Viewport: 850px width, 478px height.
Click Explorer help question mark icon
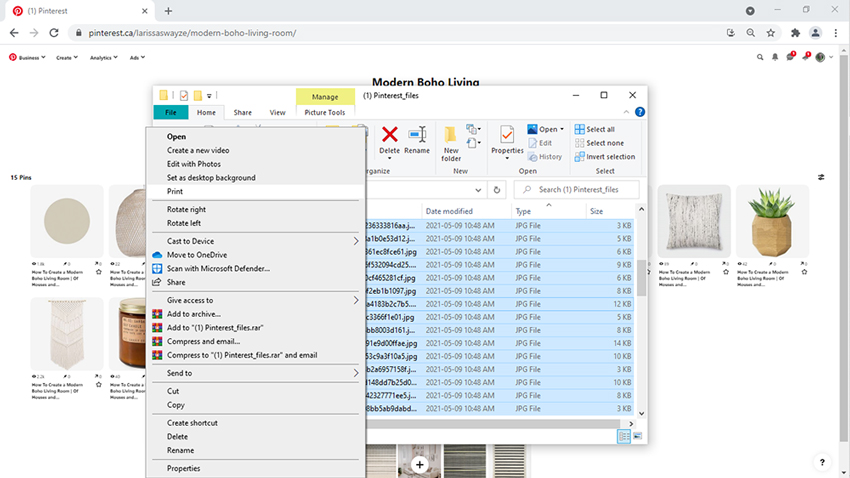640,112
